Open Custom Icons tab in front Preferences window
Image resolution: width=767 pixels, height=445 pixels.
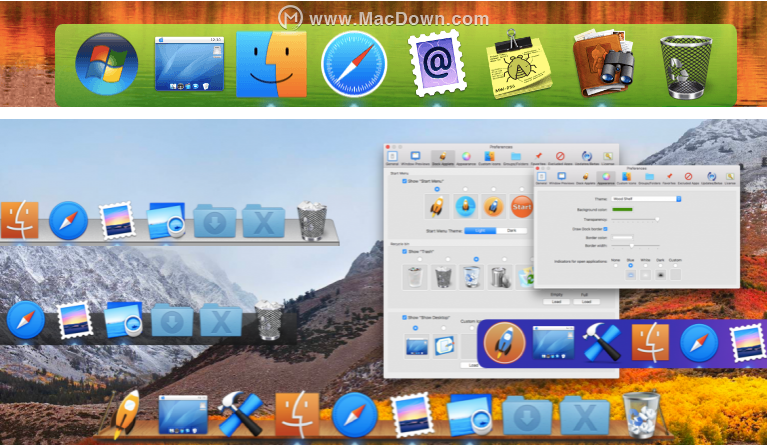point(626,178)
